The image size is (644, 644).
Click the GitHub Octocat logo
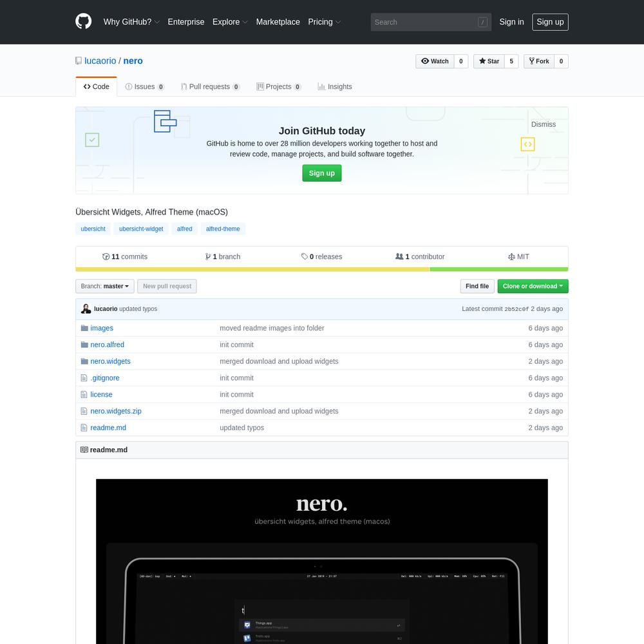click(x=83, y=21)
